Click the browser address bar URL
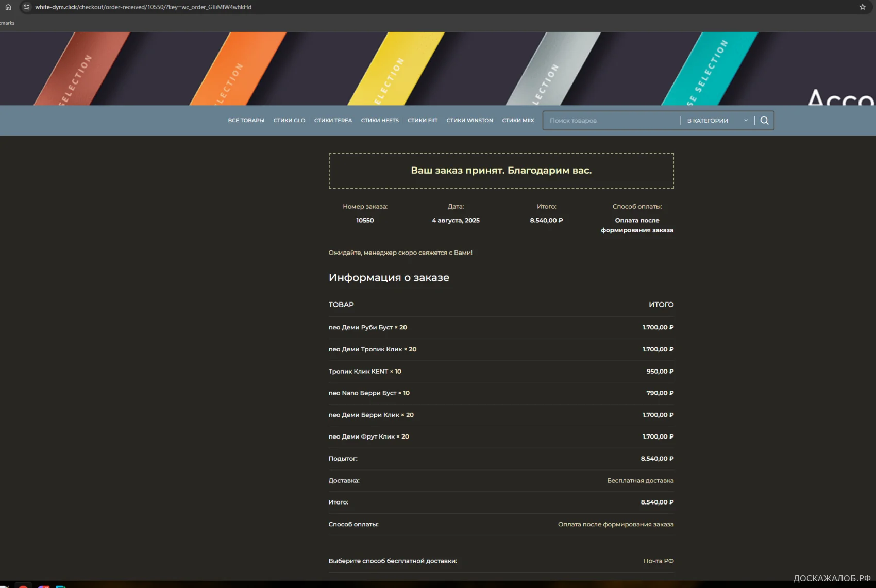 143,7
